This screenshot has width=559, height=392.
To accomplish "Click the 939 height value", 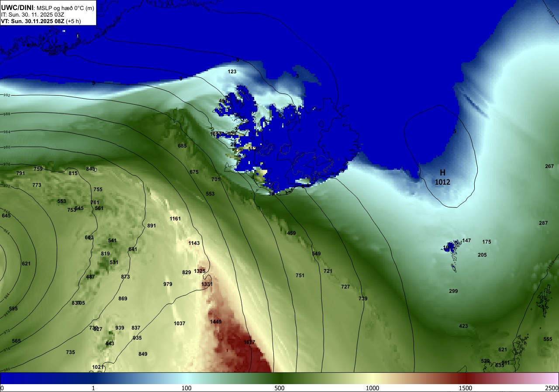I will click(x=120, y=328).
